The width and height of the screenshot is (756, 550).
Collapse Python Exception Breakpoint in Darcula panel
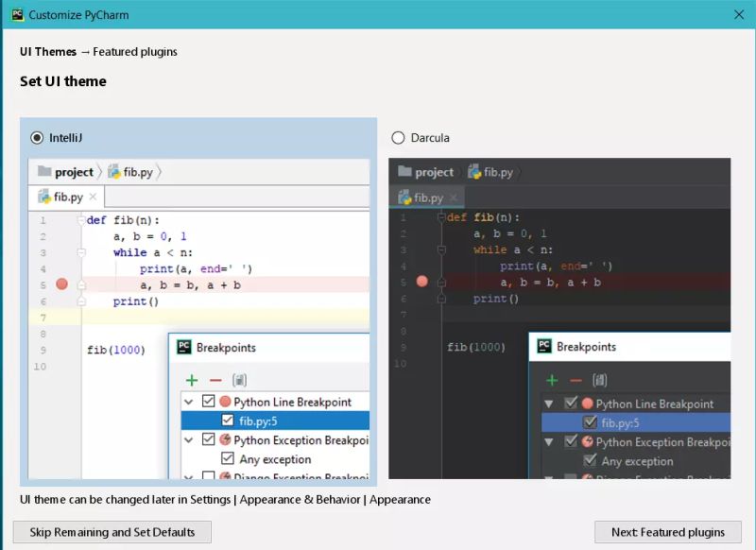click(551, 442)
